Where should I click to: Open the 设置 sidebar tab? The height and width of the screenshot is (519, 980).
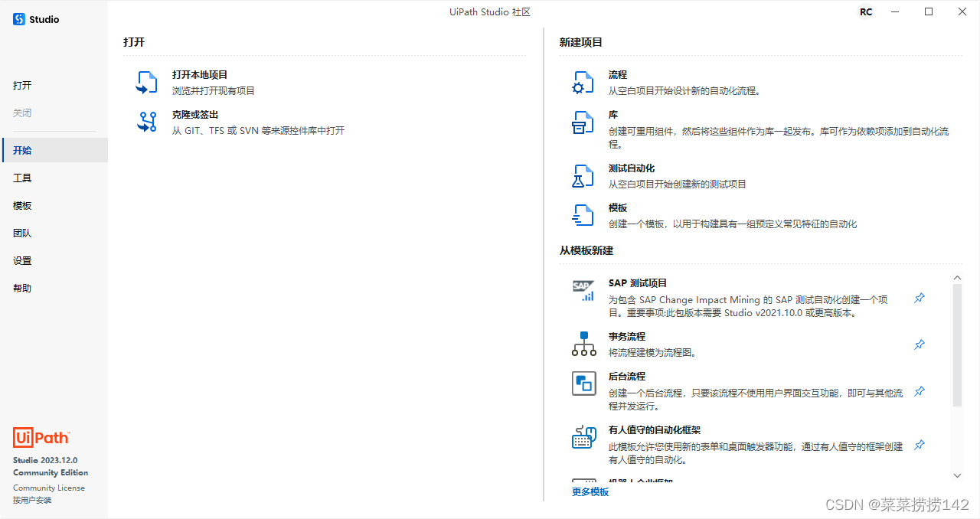(54, 261)
